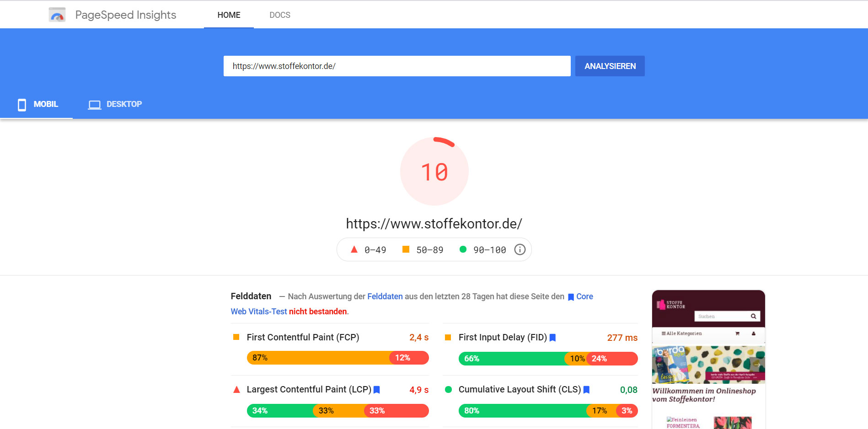
Task: Click the 0,08 CLS value
Action: 629,390
